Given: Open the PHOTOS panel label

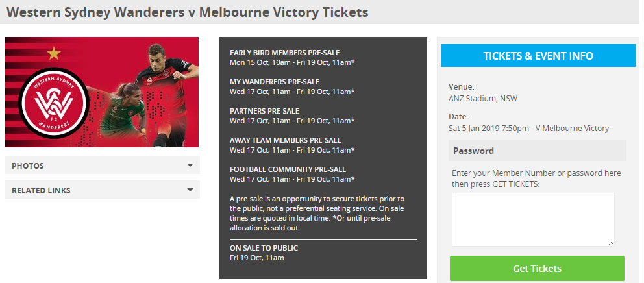Looking at the screenshot, I should 28,166.
